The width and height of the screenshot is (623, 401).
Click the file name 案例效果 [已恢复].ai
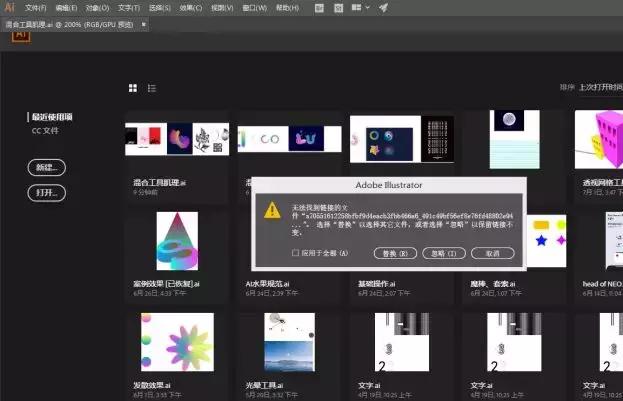click(x=166, y=284)
